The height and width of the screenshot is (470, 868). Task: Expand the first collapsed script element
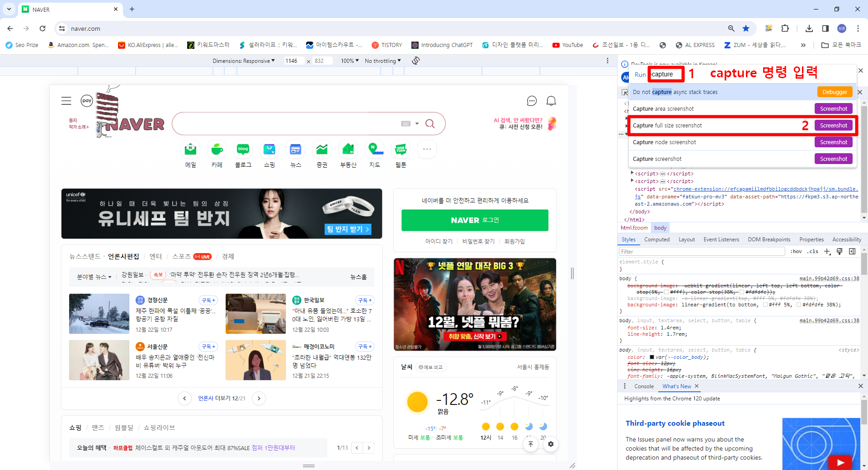632,173
